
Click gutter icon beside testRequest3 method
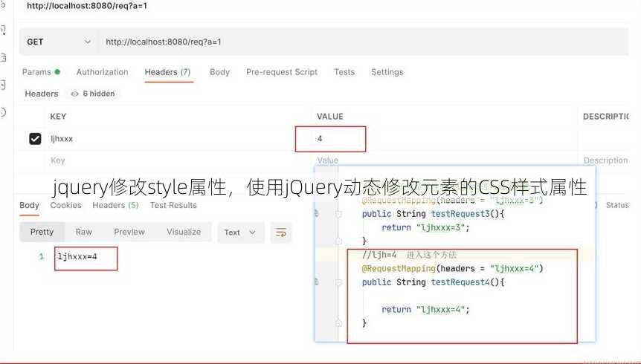(317, 213)
